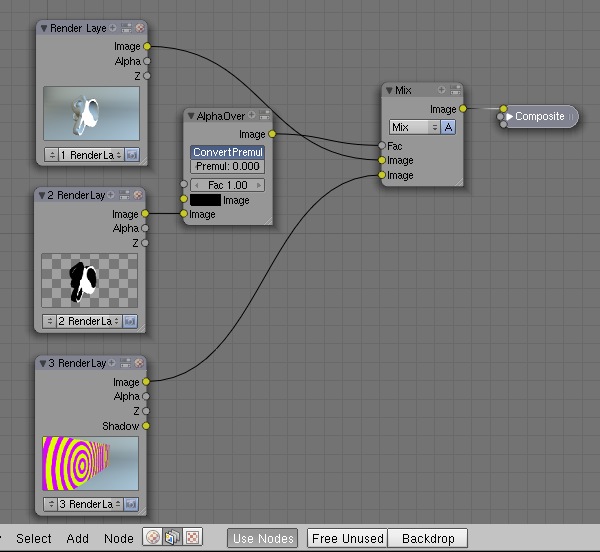The image size is (600, 552).
Task: Click options icon in 2 RenderLay header
Action: click(x=124, y=195)
